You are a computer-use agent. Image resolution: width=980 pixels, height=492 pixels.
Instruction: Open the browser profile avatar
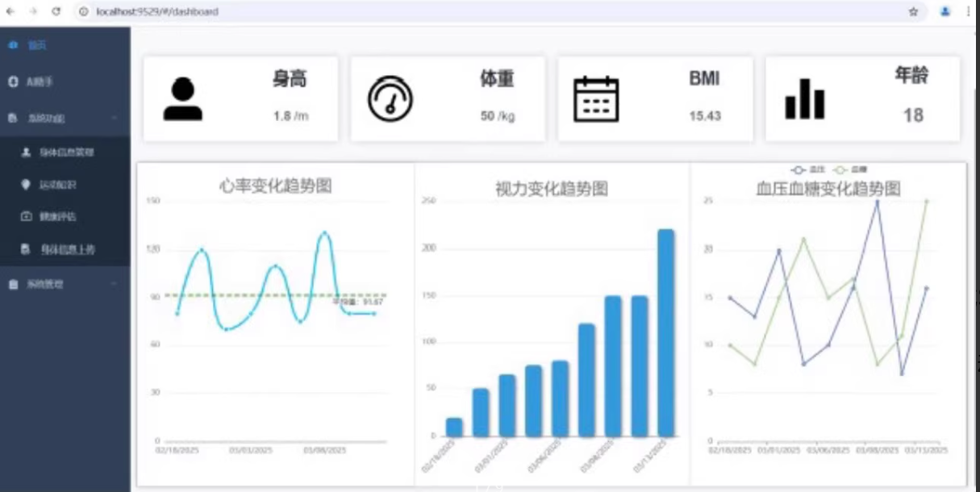(945, 12)
